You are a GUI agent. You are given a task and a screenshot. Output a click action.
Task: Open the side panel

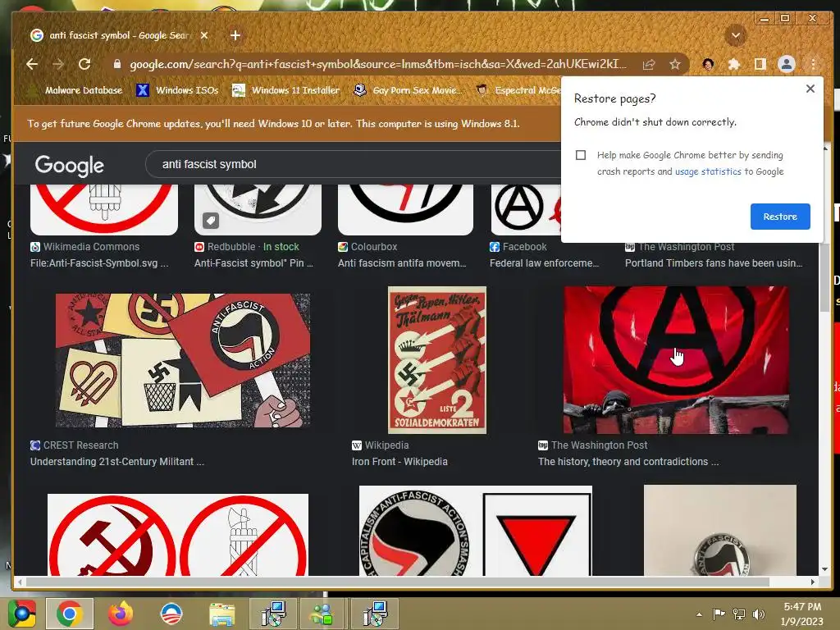pos(760,64)
